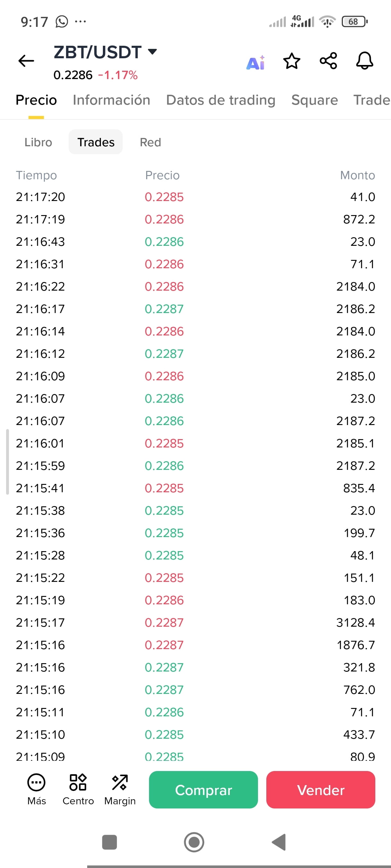The image size is (391, 868).
Task: Switch to the Información tab
Action: point(111,100)
